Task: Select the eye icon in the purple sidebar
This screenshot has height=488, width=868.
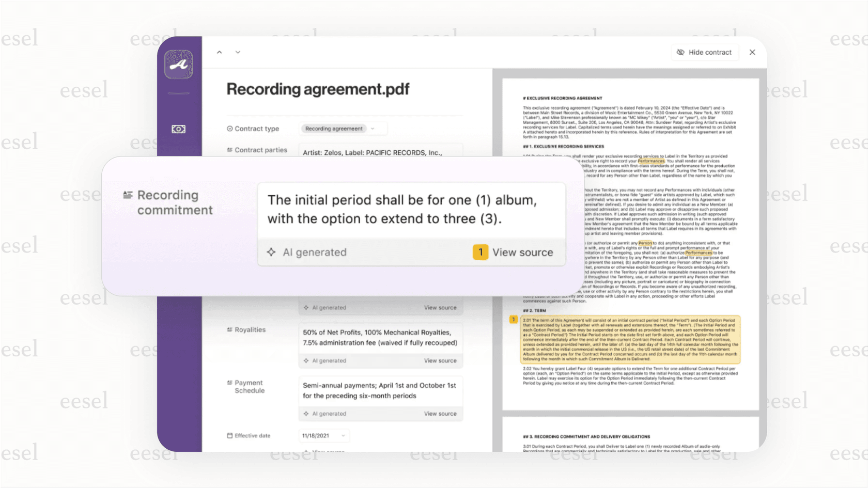Action: [178, 129]
